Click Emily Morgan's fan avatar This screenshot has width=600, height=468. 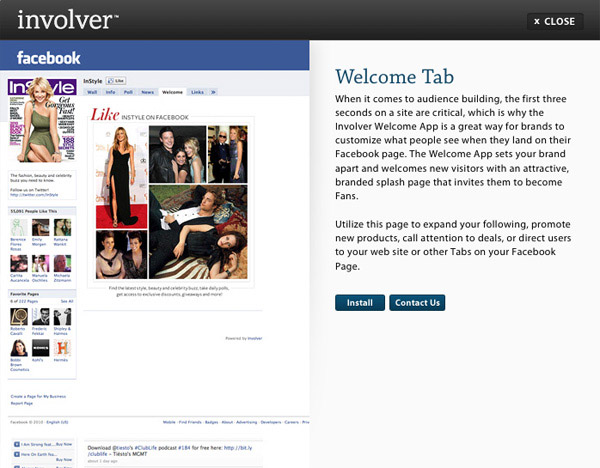click(x=41, y=227)
